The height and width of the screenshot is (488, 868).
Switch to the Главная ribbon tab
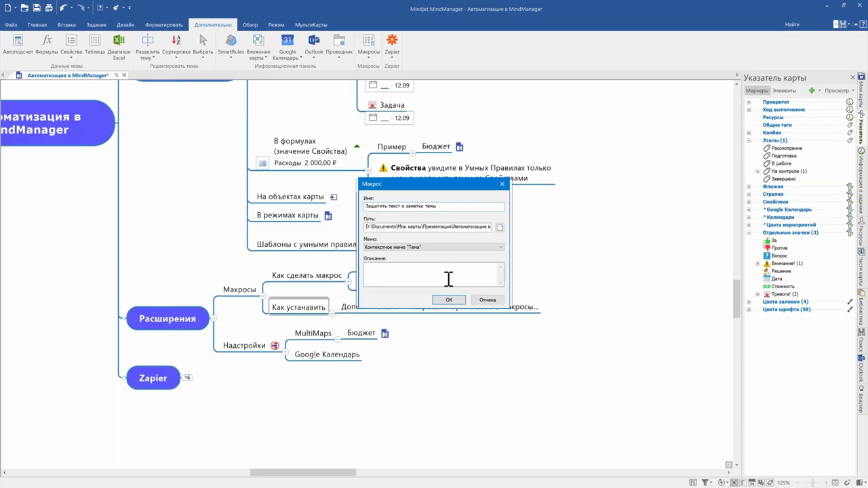(37, 24)
